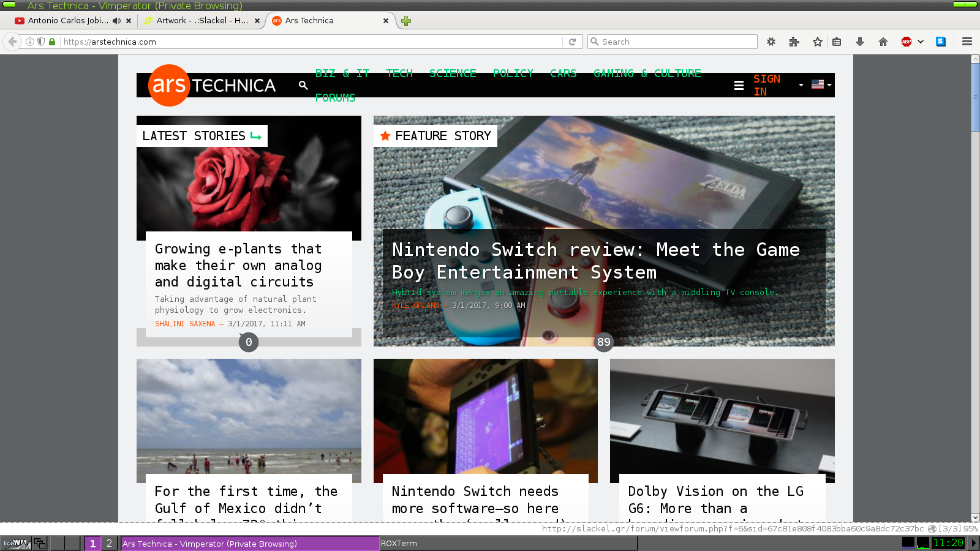The image size is (980, 551).
Task: Open the TECH section
Action: (399, 73)
